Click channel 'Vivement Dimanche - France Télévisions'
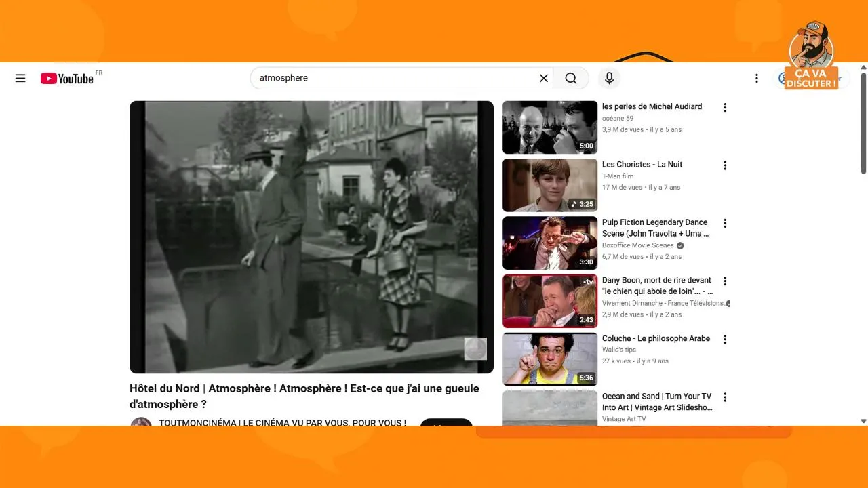 (x=663, y=303)
